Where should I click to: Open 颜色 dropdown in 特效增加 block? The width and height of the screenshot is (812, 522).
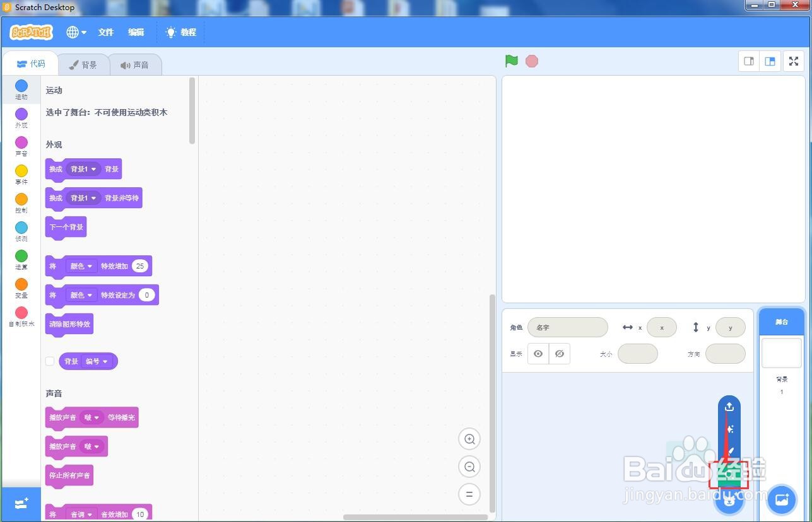pyautogui.click(x=81, y=266)
